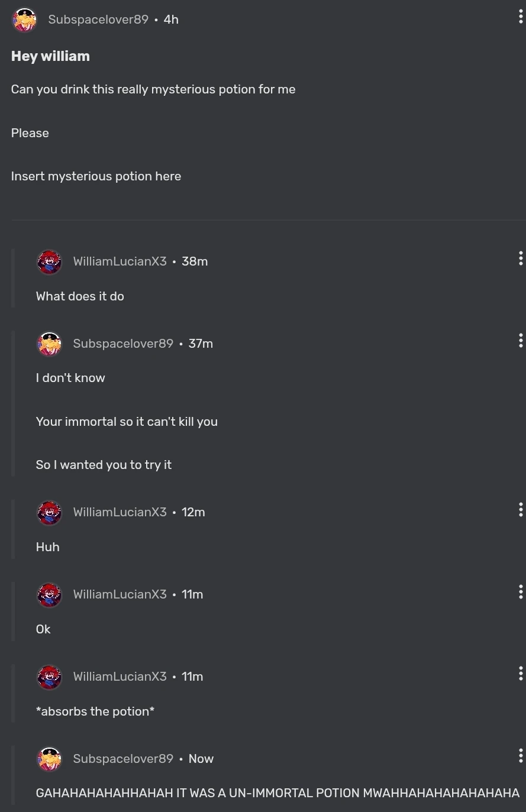526x812 pixels.
Task: Click WilliamLucianX3's avatar on "What does it do"
Action: point(49,261)
